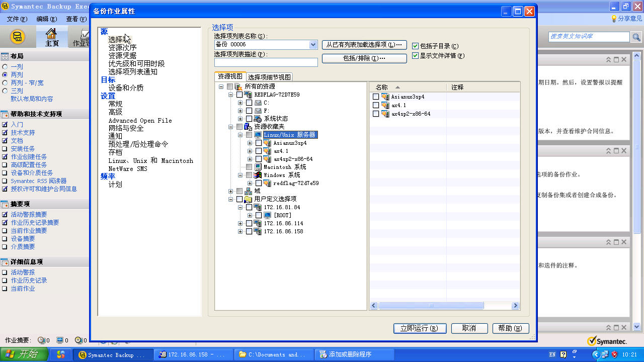Switch to 资源视图 tab
The width and height of the screenshot is (644, 362).
[x=230, y=76]
